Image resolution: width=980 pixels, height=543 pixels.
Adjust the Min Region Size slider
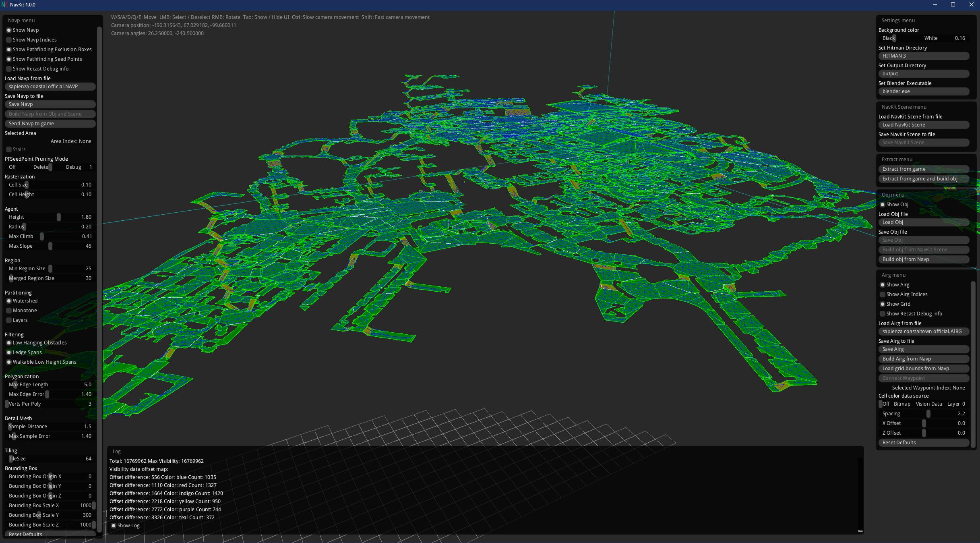pos(50,269)
